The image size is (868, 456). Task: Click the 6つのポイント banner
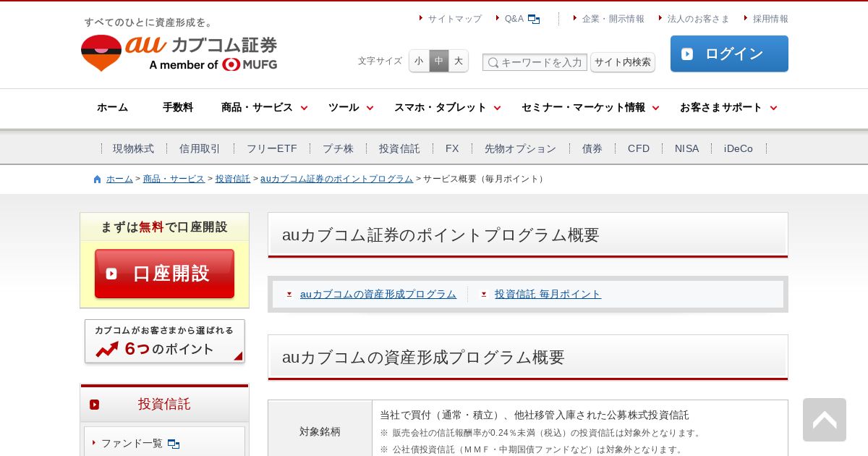tap(165, 342)
